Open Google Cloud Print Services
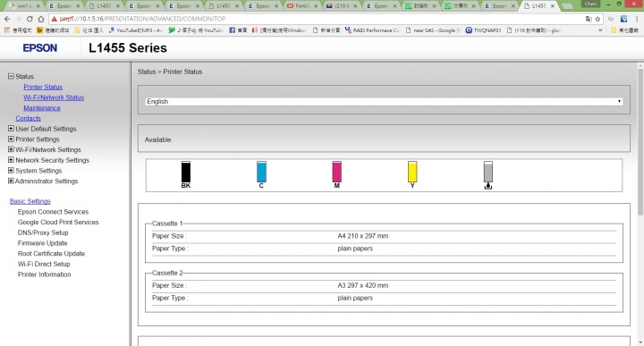Image resolution: width=644 pixels, height=346 pixels. click(x=58, y=222)
